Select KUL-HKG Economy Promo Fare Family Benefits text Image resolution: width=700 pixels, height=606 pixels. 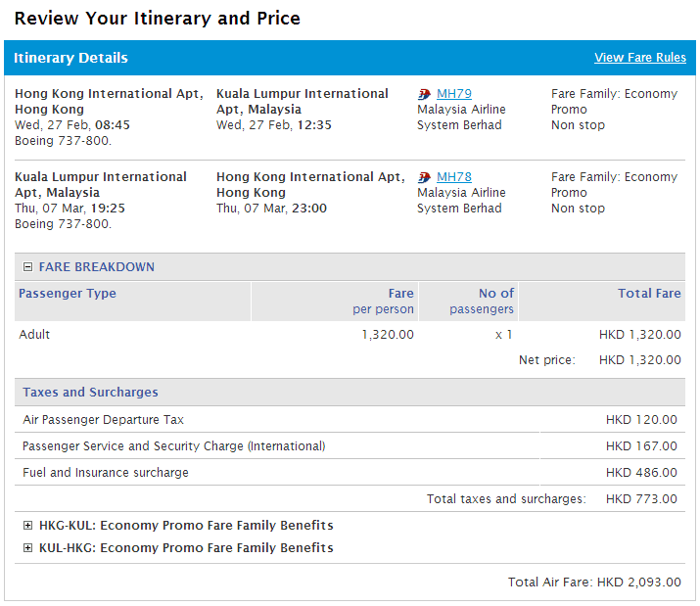[186, 548]
